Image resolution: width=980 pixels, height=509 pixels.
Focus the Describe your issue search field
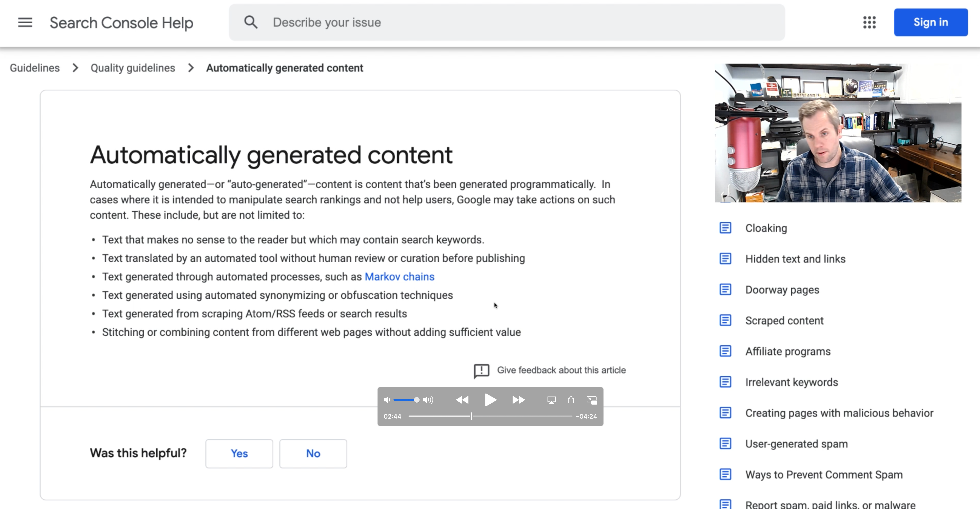pos(507,22)
